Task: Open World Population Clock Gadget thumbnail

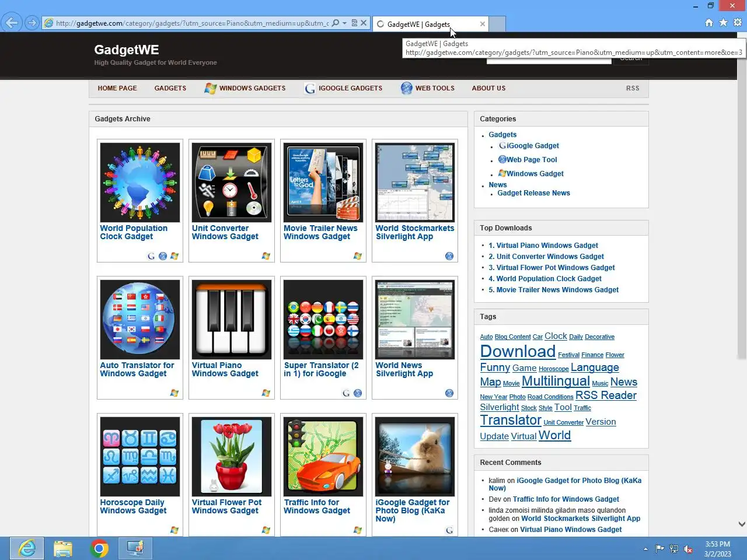Action: (140, 183)
